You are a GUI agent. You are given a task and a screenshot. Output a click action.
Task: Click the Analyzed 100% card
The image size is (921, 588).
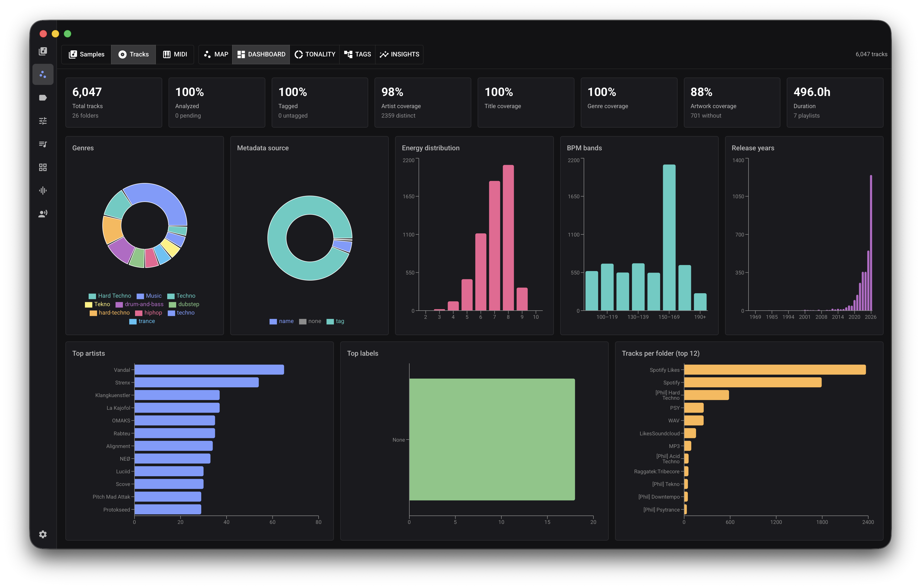click(x=217, y=103)
